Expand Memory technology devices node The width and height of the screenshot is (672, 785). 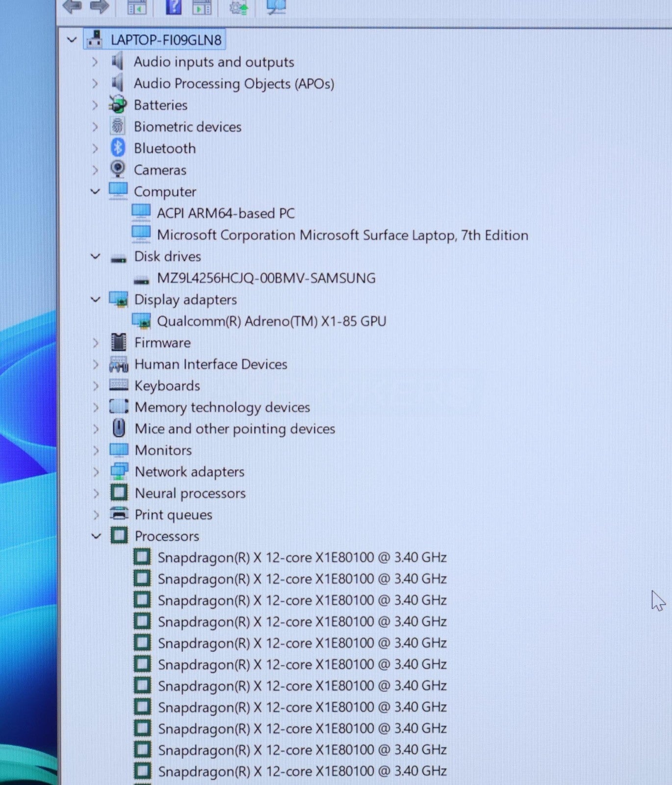click(96, 407)
